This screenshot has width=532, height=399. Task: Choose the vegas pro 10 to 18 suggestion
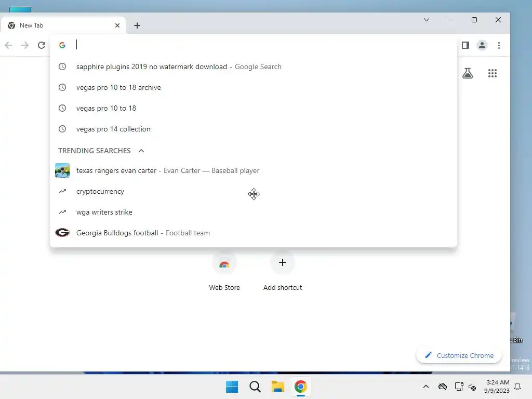point(254,108)
